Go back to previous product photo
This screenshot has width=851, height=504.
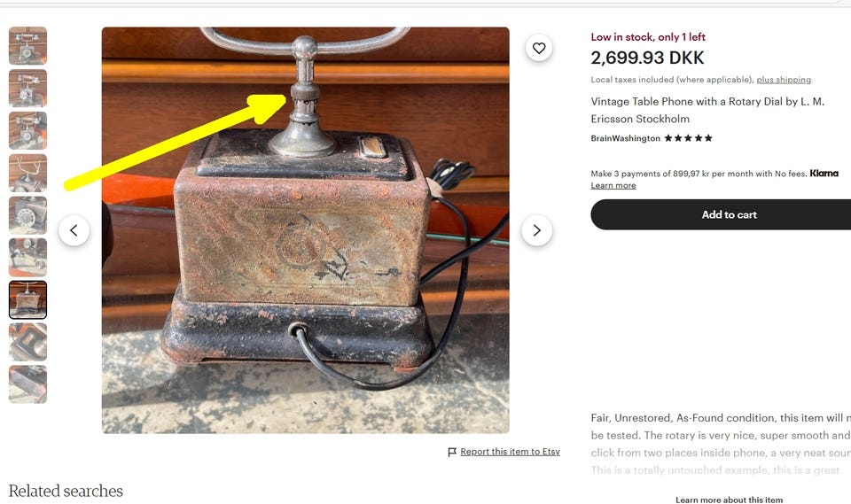coord(74,230)
